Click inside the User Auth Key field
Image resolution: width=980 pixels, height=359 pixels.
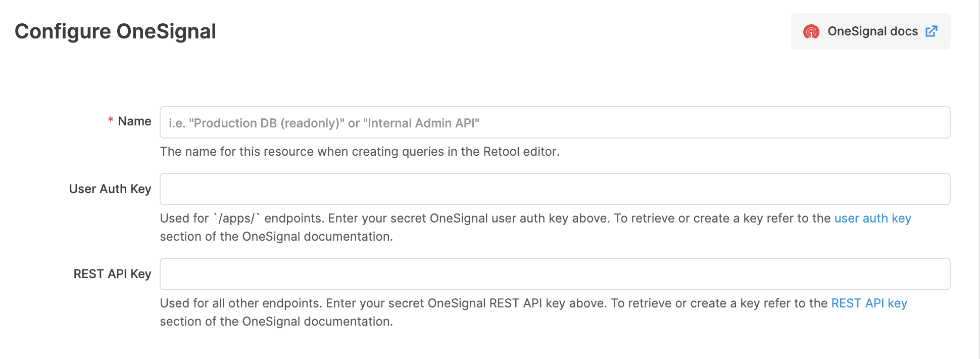tap(555, 189)
